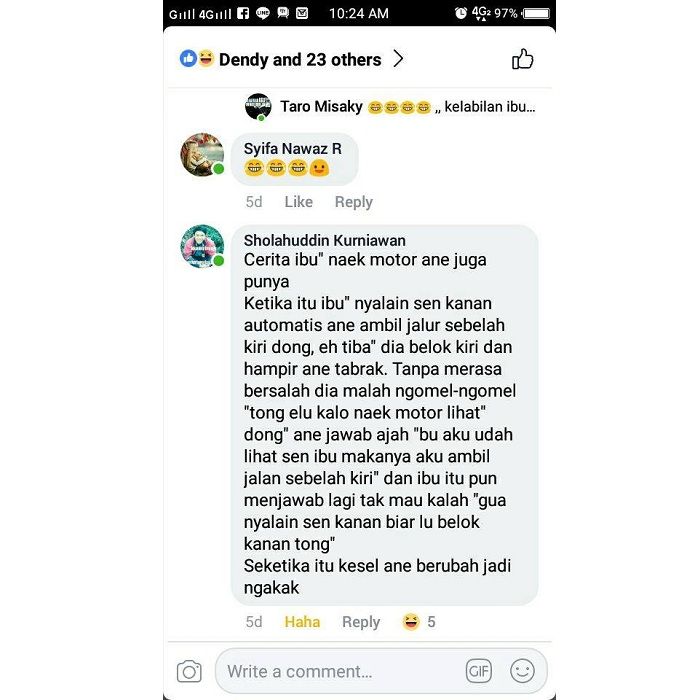Open emoji smiley picker in comment box
This screenshot has width=700, height=700.
(x=522, y=671)
